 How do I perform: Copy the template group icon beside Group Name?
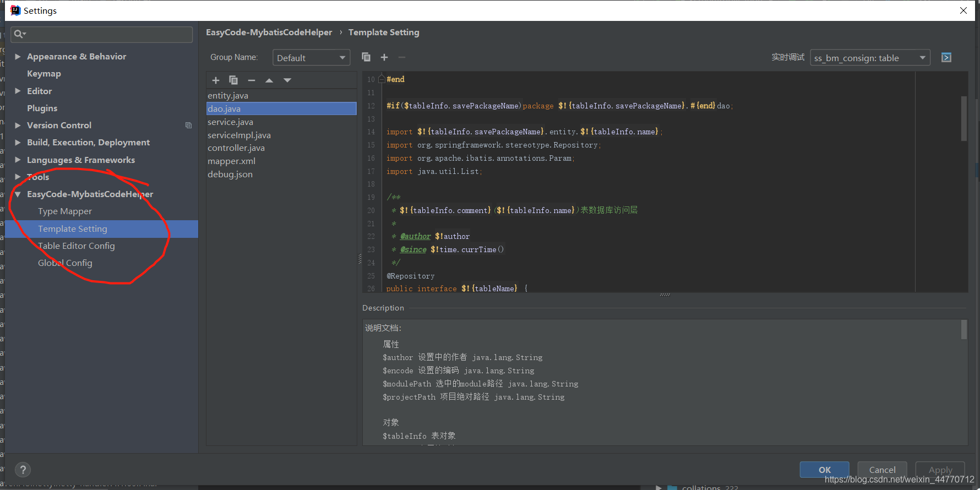(366, 57)
